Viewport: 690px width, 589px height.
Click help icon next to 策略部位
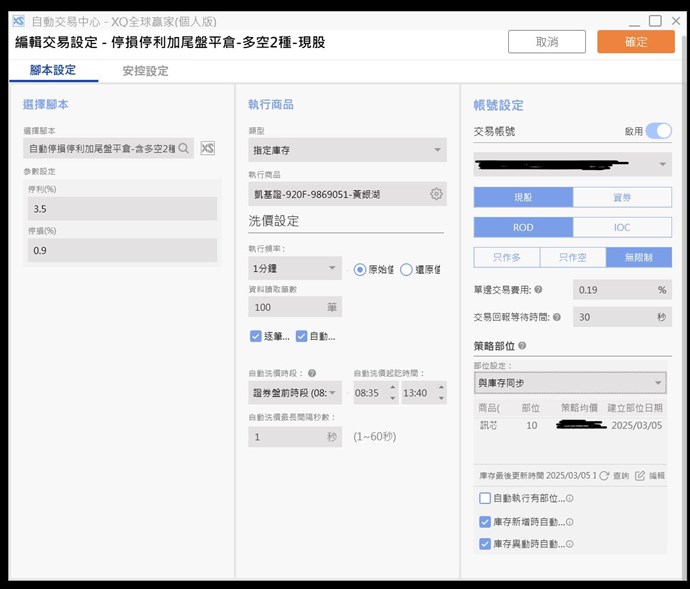click(522, 346)
